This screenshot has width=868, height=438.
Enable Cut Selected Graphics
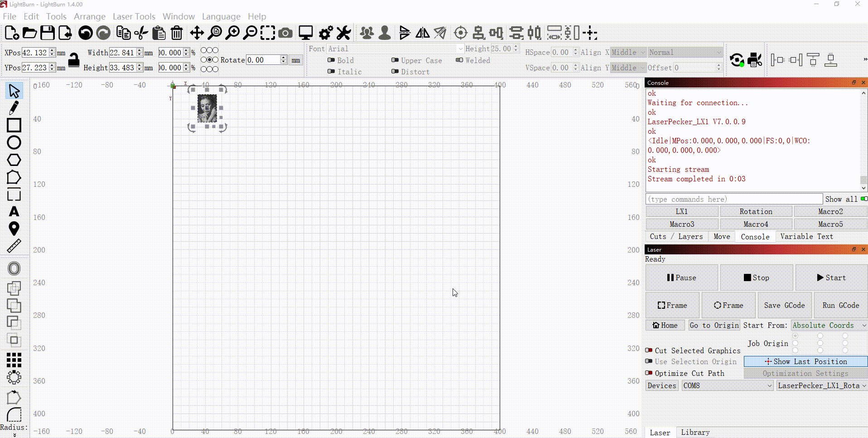[x=649, y=350]
